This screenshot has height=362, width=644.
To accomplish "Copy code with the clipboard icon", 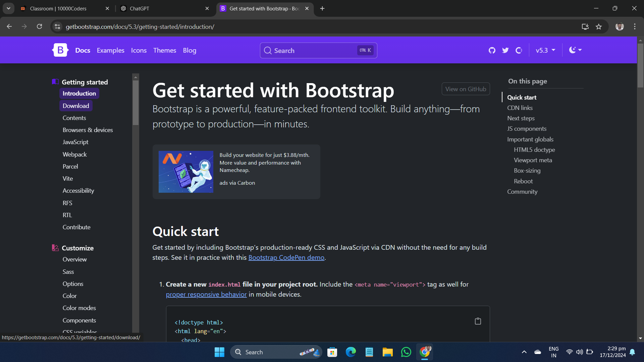I will (x=478, y=321).
